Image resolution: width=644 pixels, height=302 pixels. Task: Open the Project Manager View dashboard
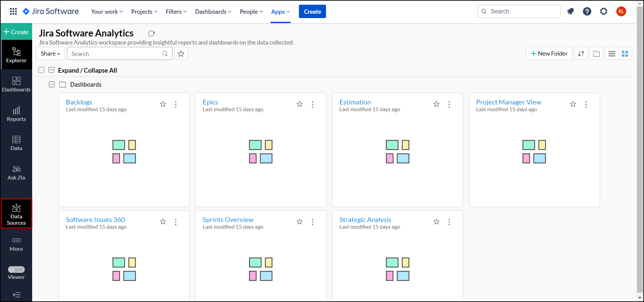(x=508, y=102)
